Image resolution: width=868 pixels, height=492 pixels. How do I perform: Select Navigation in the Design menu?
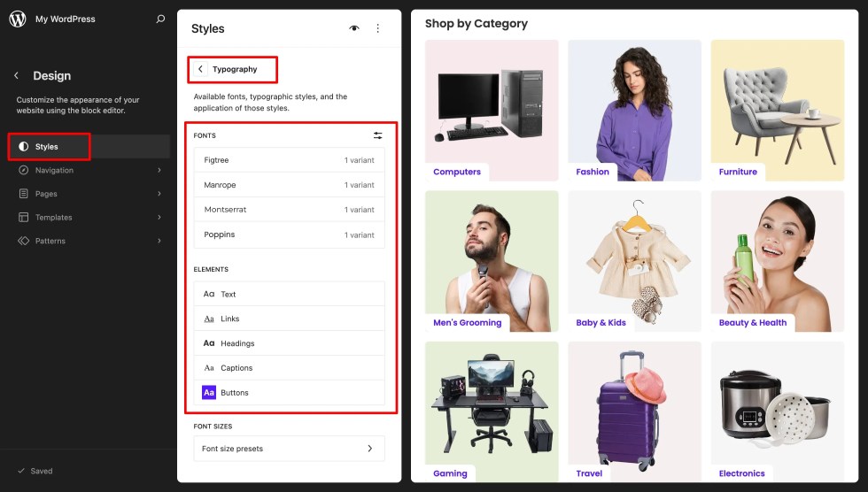click(89, 170)
